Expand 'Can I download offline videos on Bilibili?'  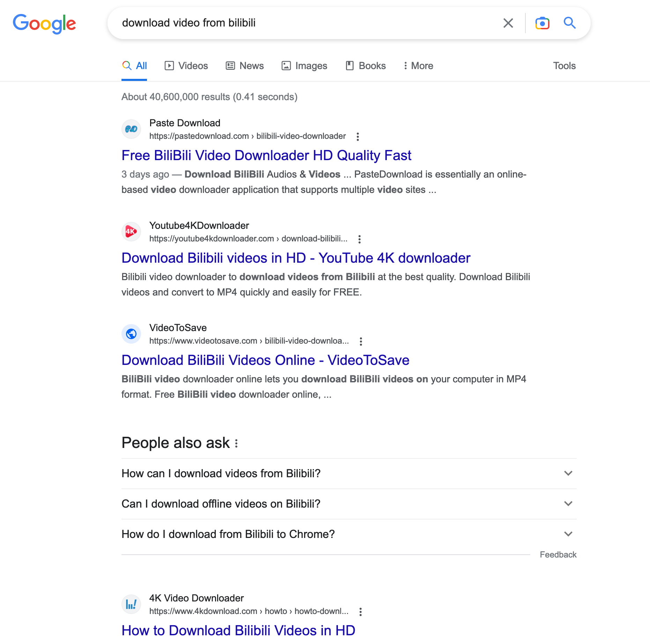pyautogui.click(x=568, y=504)
